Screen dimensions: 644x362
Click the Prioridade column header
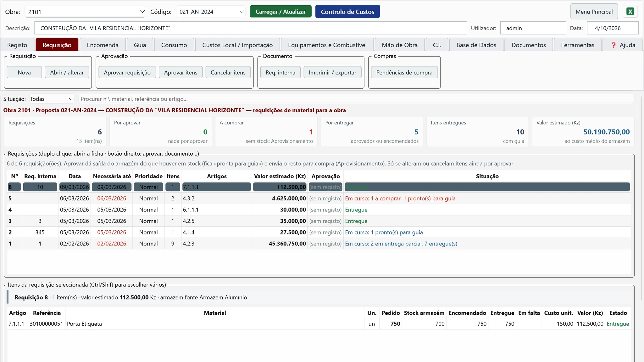149,176
